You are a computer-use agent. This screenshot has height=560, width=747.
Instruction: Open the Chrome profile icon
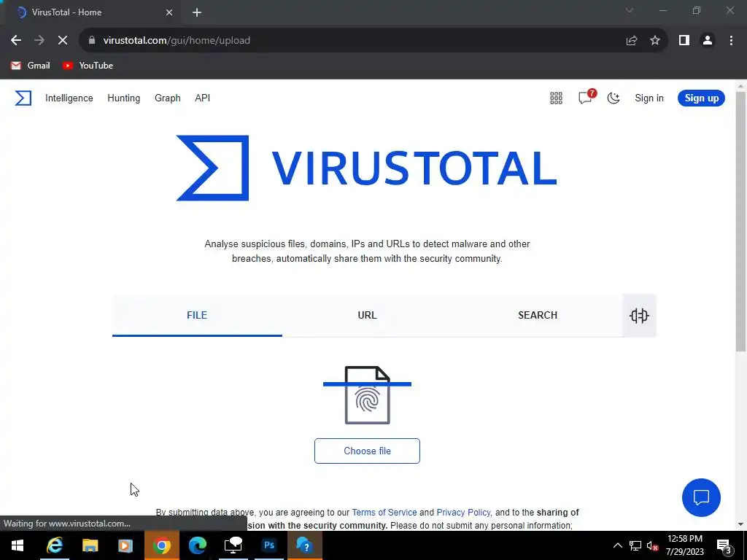[708, 41]
